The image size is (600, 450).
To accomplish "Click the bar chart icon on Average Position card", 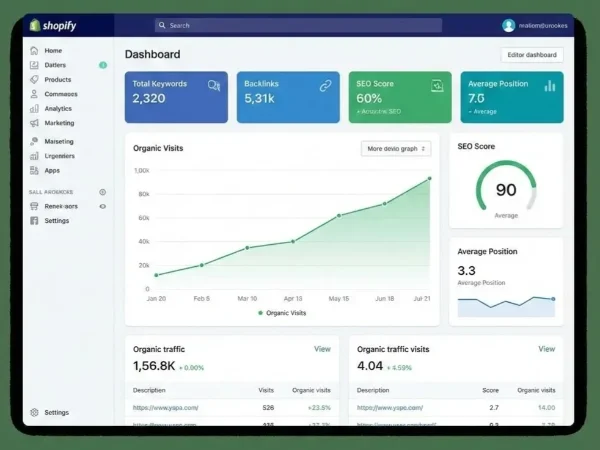I will pyautogui.click(x=549, y=87).
